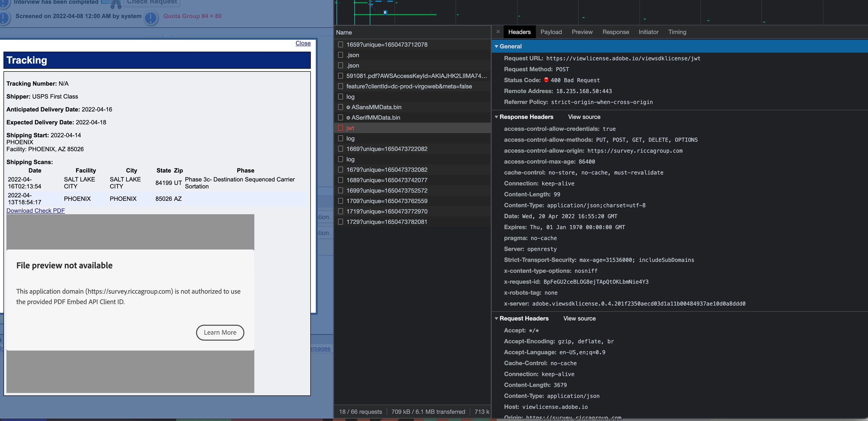This screenshot has height=421, width=868.
Task: Close the request details panel with the X
Action: (498, 32)
